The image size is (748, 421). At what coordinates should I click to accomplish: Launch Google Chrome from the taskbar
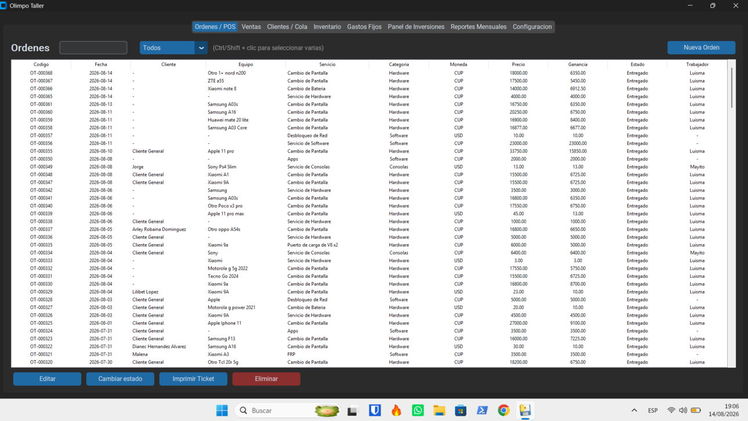coord(503,411)
